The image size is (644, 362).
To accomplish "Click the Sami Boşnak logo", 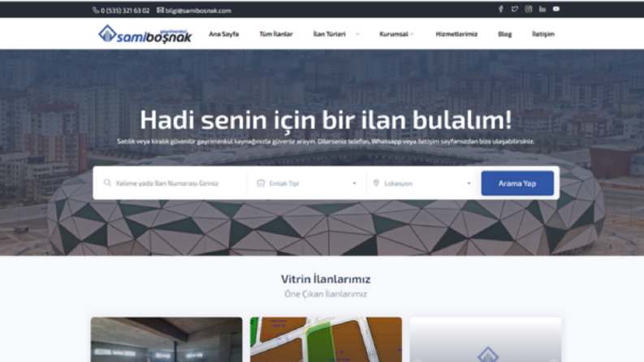I will click(x=145, y=34).
